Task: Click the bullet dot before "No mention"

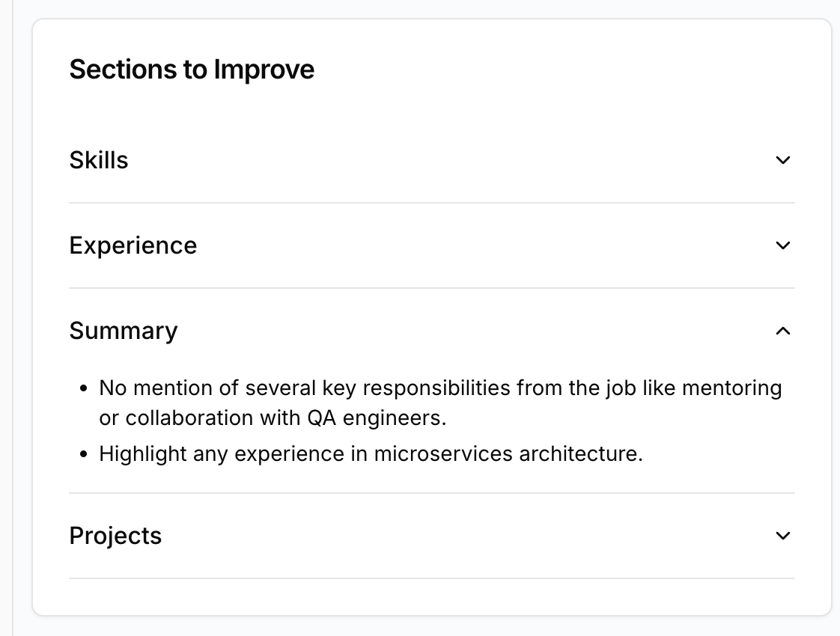Action: (x=84, y=389)
